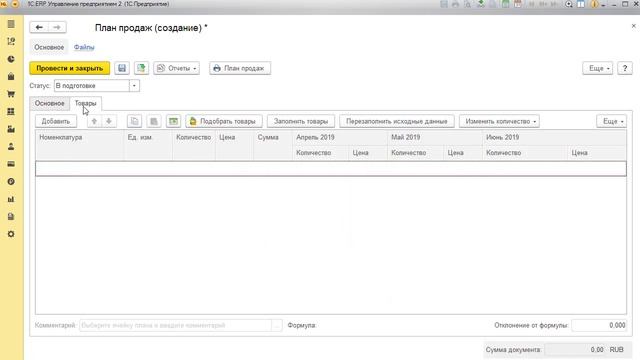Screen dimensions: 640x360
Task: Move row down with the down arrow
Action: pyautogui.click(x=109, y=121)
